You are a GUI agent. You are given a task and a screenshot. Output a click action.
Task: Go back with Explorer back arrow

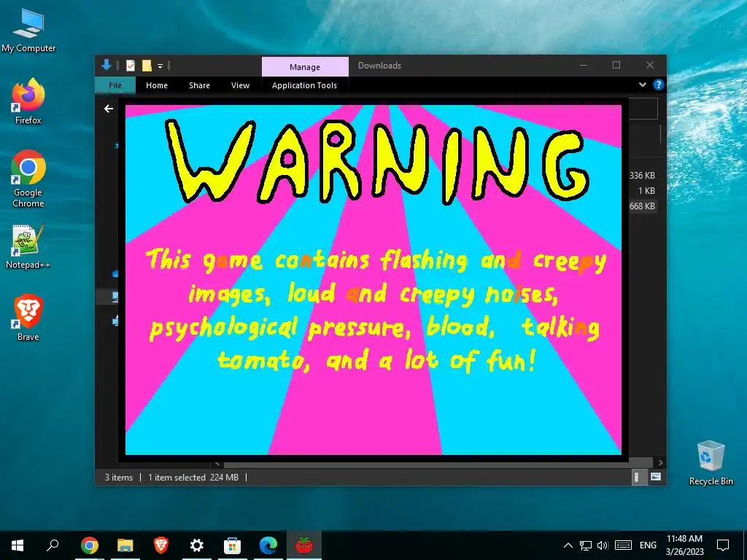(109, 109)
